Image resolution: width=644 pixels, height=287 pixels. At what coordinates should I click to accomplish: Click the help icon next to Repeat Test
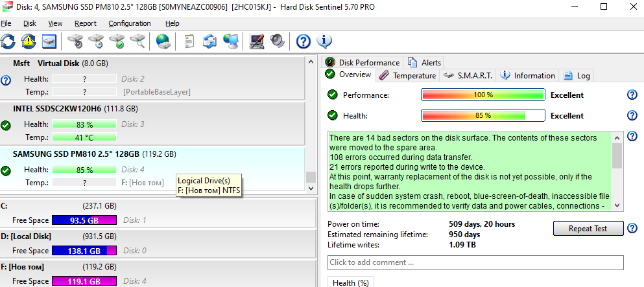tap(632, 228)
